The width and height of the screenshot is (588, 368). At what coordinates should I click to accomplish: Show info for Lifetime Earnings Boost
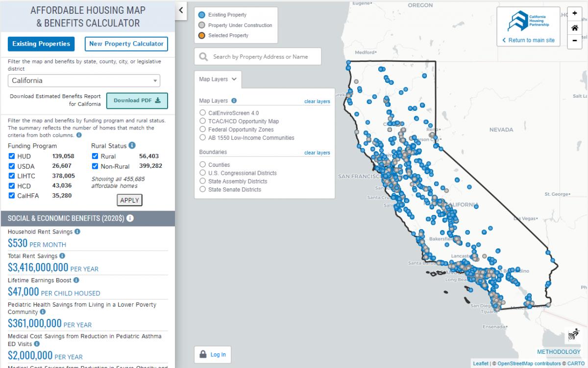77,280
